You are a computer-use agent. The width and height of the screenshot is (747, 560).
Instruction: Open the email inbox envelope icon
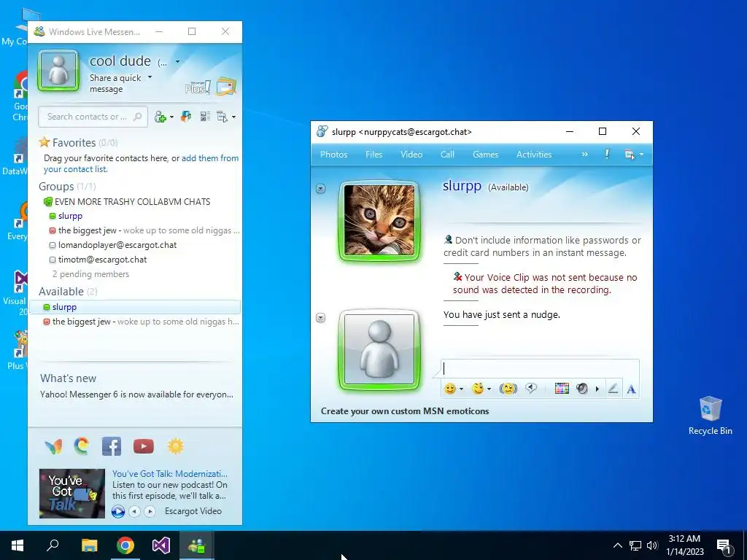point(226,86)
